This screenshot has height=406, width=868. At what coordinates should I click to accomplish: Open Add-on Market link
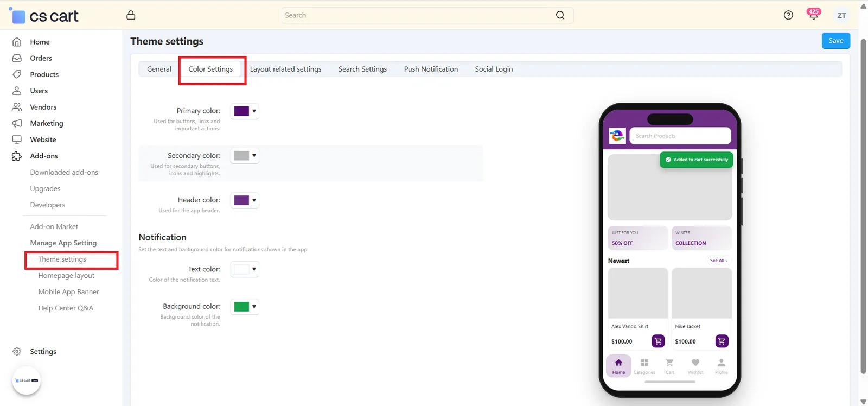coord(54,226)
